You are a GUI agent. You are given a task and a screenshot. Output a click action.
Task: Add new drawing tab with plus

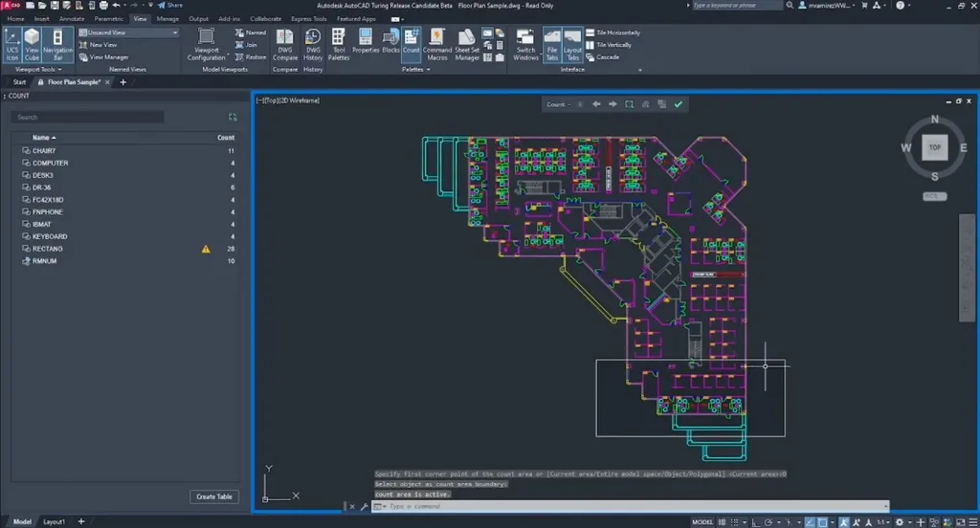pyautogui.click(x=123, y=82)
